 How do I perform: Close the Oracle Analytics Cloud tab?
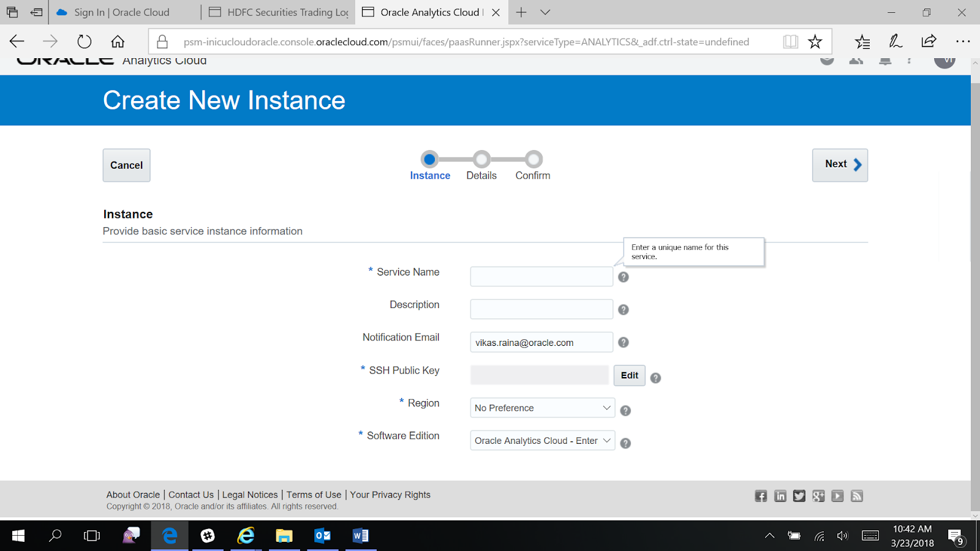tap(496, 12)
